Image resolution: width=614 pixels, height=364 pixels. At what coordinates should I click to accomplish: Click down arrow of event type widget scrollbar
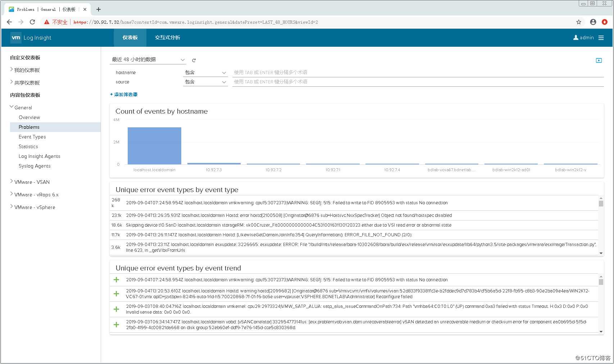[x=601, y=253]
